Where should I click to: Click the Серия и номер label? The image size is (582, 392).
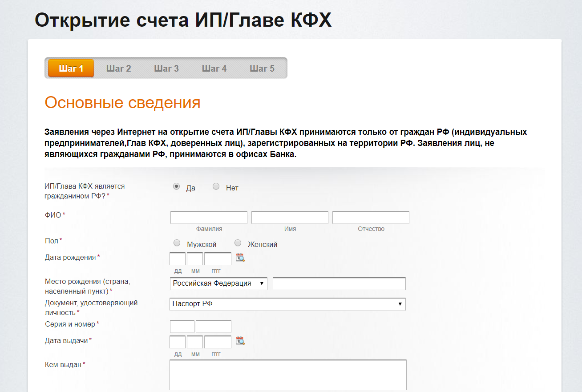click(x=70, y=324)
